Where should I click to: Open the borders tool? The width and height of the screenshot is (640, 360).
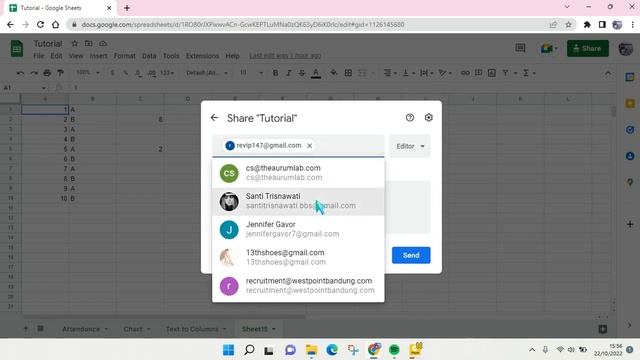348,73
